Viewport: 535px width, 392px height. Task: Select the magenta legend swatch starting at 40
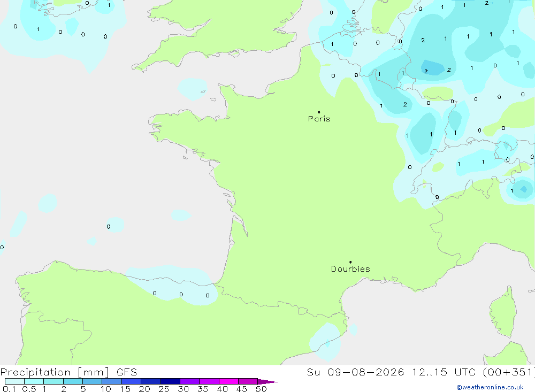(x=228, y=381)
